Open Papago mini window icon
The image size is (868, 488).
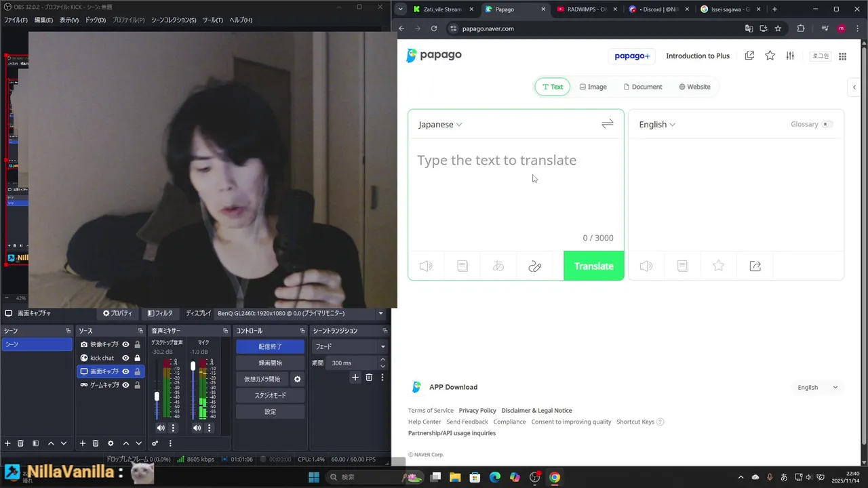point(749,56)
